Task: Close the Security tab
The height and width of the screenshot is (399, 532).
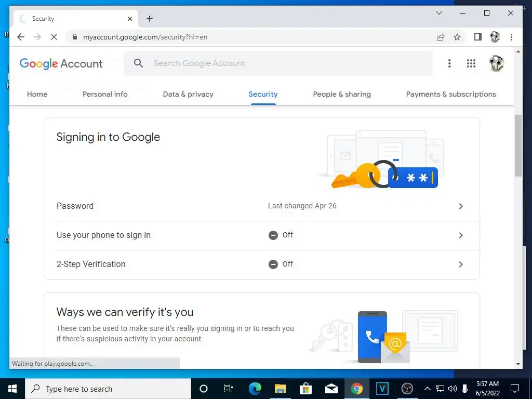Action: coord(129,19)
